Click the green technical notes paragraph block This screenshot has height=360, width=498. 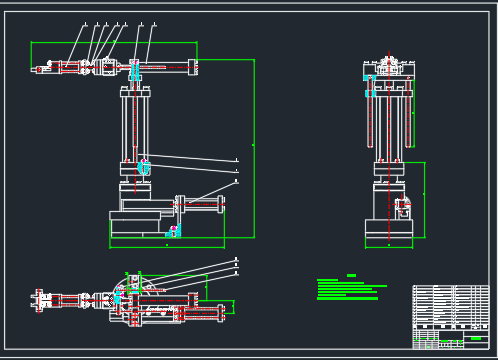coord(352,290)
